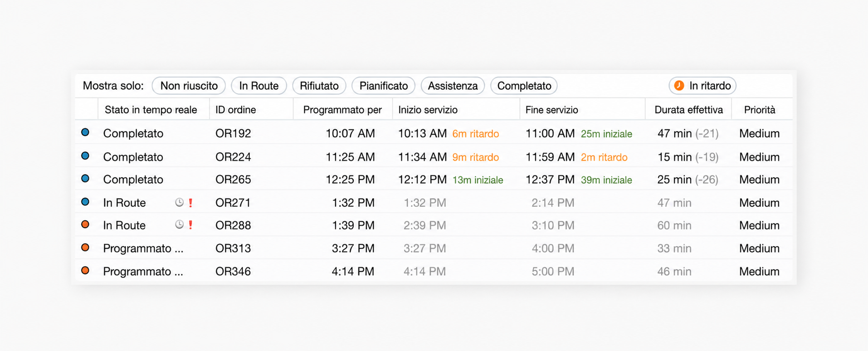Click the 2m ritardo end delay label
868x351 pixels.
tap(604, 157)
